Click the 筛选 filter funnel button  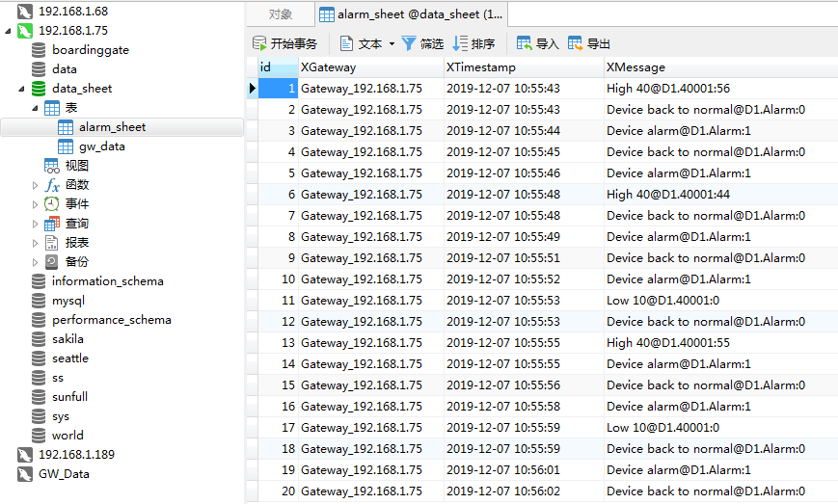point(422,43)
